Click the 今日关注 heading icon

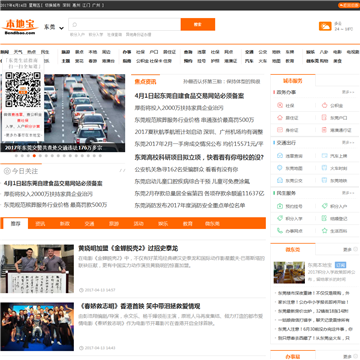tap(7, 171)
